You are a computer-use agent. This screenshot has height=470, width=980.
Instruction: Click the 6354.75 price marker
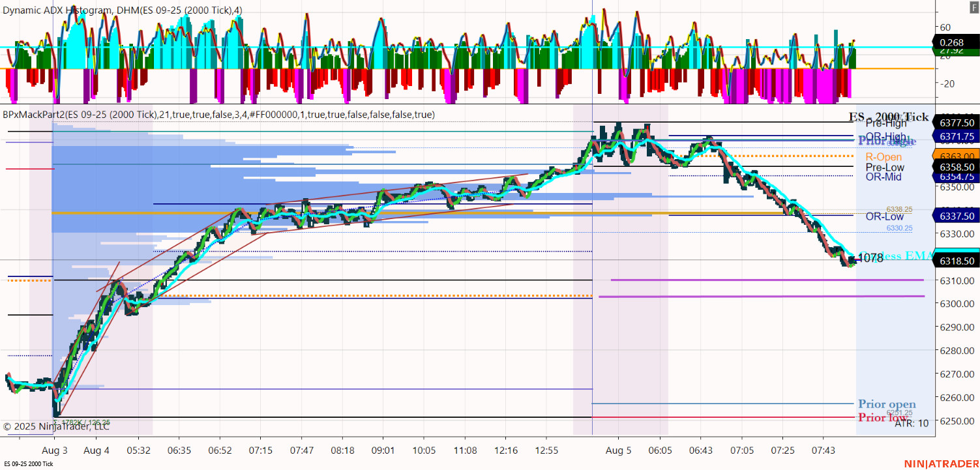957,177
